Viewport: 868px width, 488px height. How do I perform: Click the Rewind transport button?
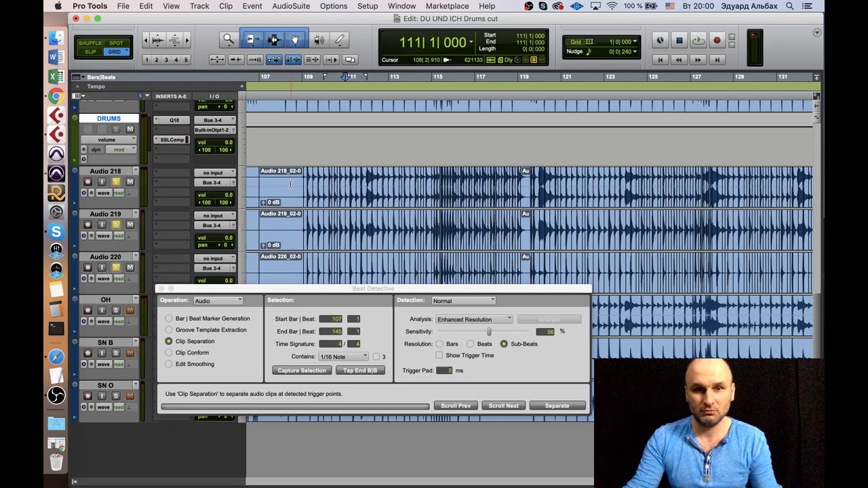click(x=679, y=60)
